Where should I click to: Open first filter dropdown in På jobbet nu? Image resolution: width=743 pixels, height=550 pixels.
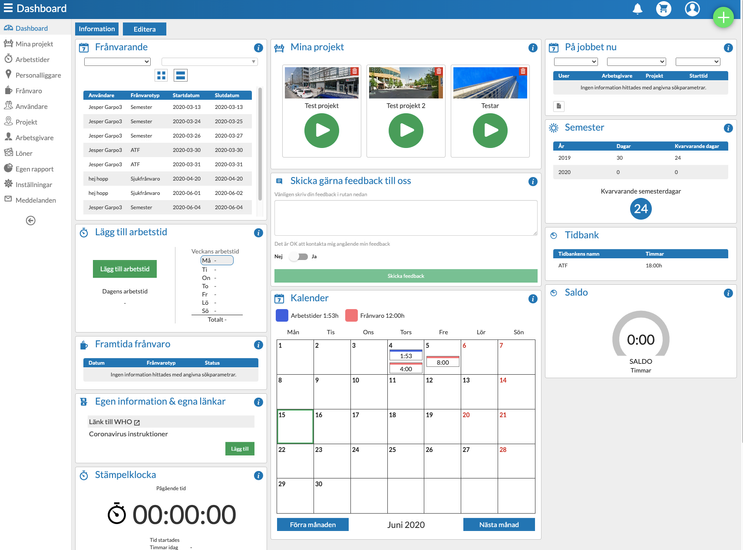point(576,62)
